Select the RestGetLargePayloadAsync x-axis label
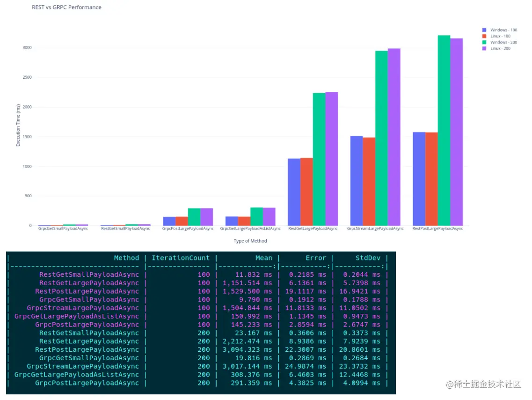Viewport: 532px width, 400px height. click(313, 229)
